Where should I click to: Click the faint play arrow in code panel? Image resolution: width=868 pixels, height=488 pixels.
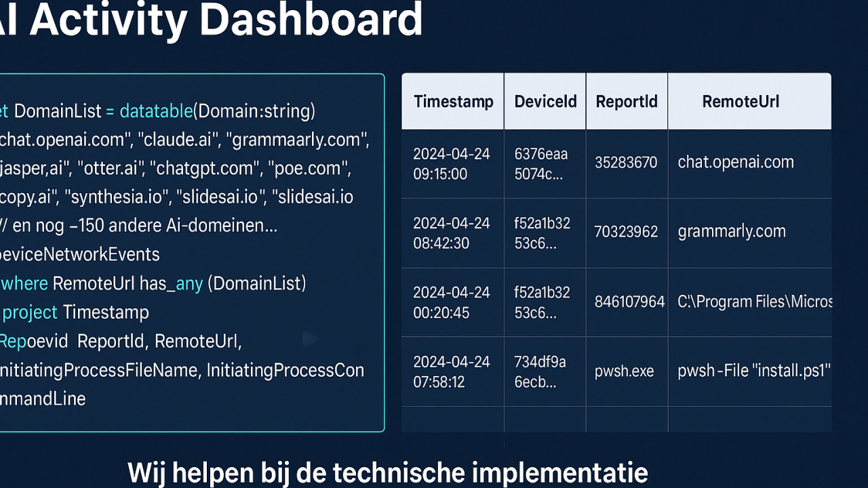coord(311,340)
